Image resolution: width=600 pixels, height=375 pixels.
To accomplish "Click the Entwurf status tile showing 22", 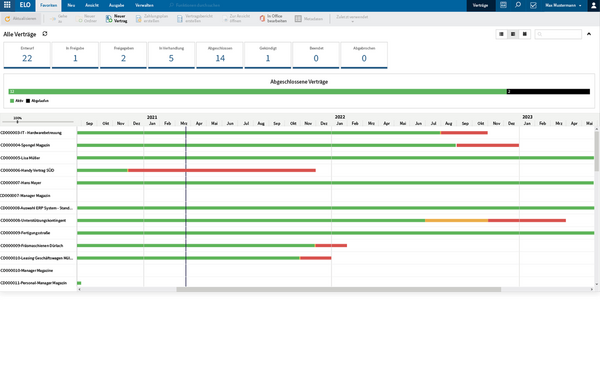I will (27, 55).
